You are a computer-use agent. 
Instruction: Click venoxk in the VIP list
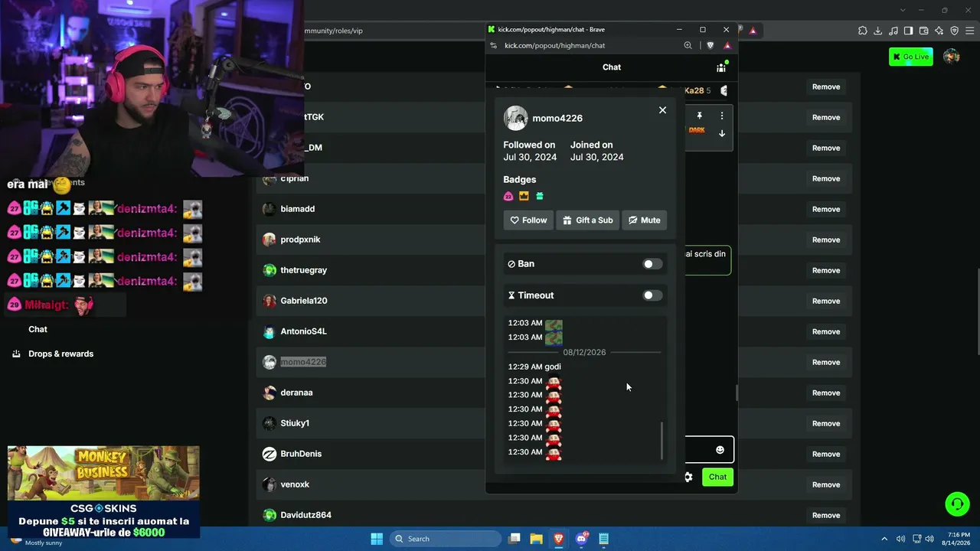295,484
